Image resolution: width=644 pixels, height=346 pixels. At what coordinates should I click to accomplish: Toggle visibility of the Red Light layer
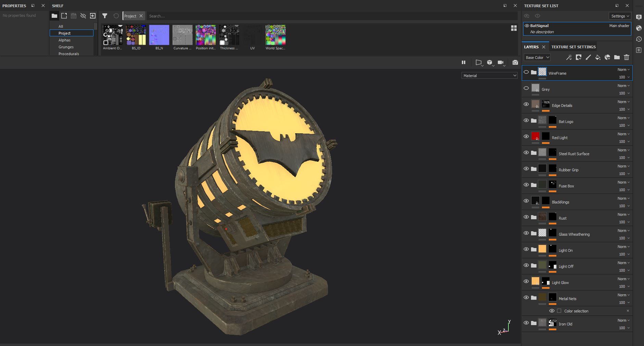[x=526, y=136]
